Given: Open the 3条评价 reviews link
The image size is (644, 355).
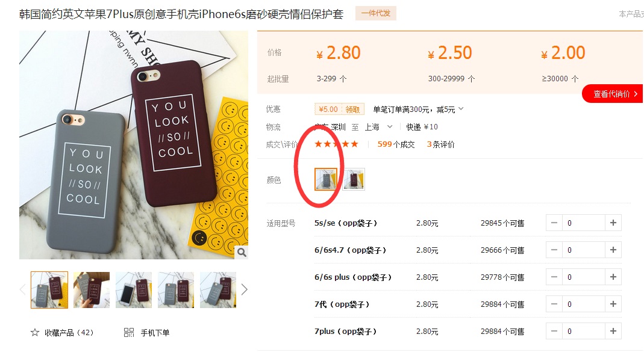Looking at the screenshot, I should pyautogui.click(x=441, y=144).
